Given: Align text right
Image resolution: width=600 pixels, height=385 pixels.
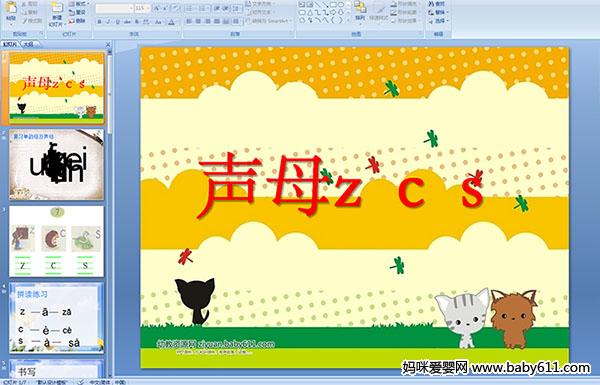Looking at the screenshot, I should click(x=207, y=21).
